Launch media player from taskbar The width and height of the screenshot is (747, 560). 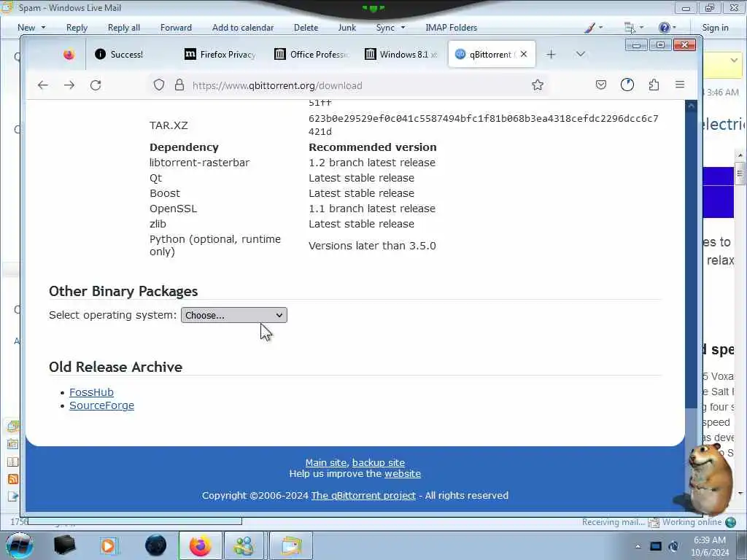108,545
